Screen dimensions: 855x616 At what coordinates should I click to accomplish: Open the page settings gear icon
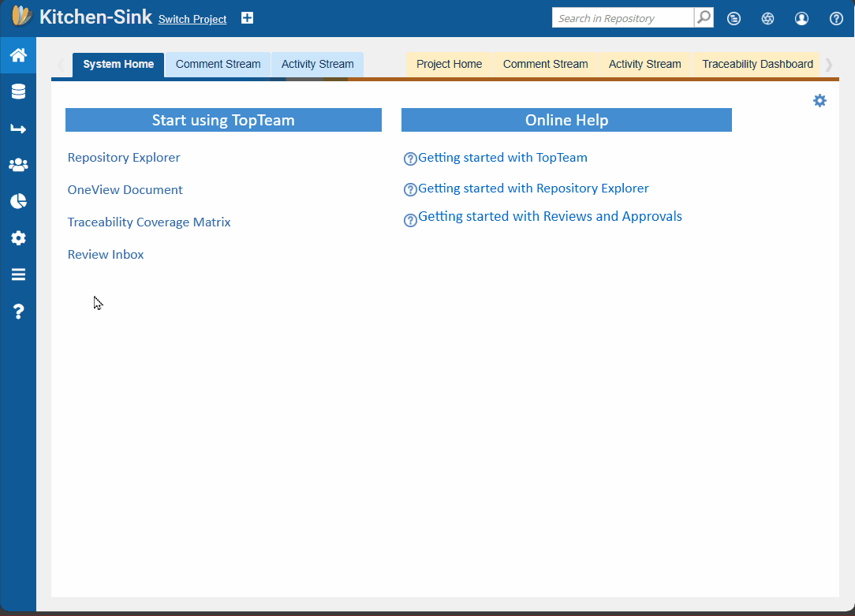pos(820,100)
